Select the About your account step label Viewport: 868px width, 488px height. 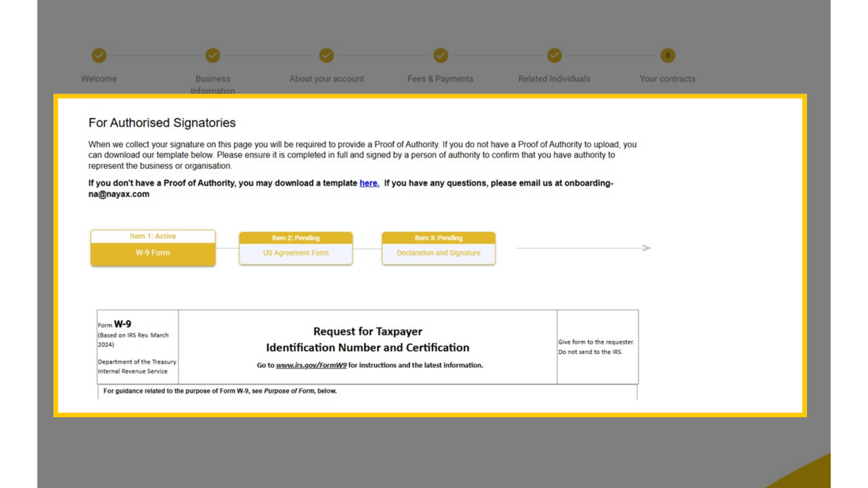[x=327, y=79]
